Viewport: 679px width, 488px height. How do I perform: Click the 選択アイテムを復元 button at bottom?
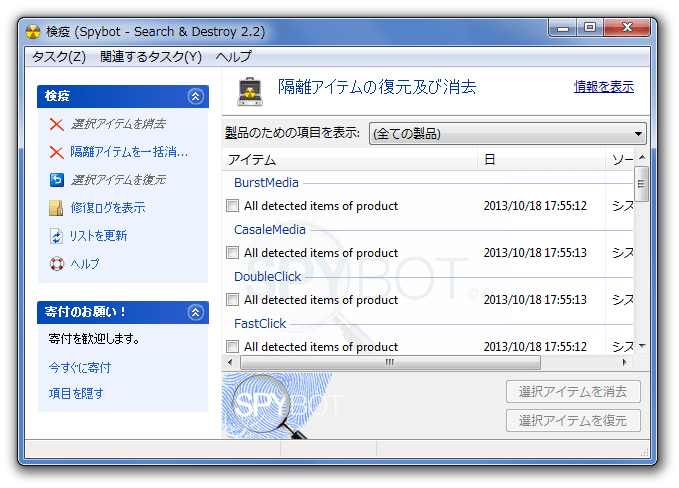tap(573, 420)
